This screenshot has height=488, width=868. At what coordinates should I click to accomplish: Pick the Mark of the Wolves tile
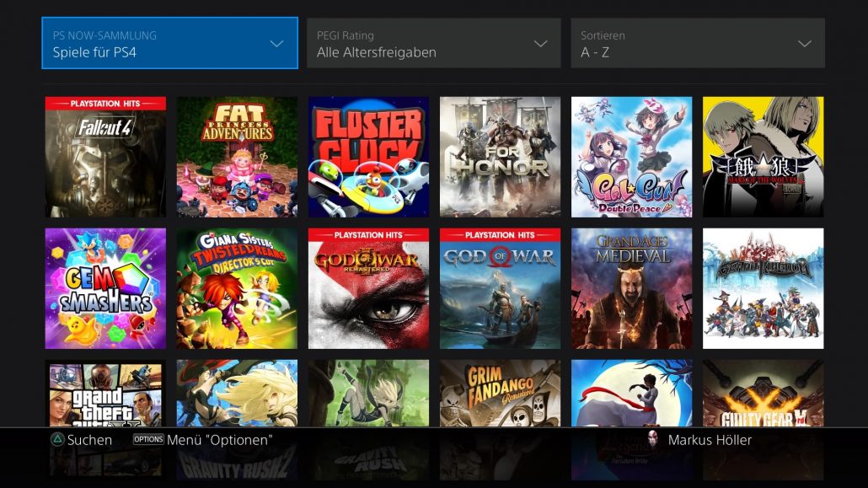pos(764,157)
